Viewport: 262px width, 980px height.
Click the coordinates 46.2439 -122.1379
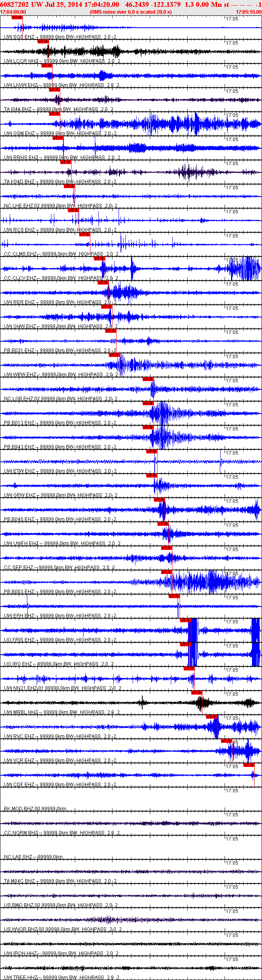click(153, 4)
